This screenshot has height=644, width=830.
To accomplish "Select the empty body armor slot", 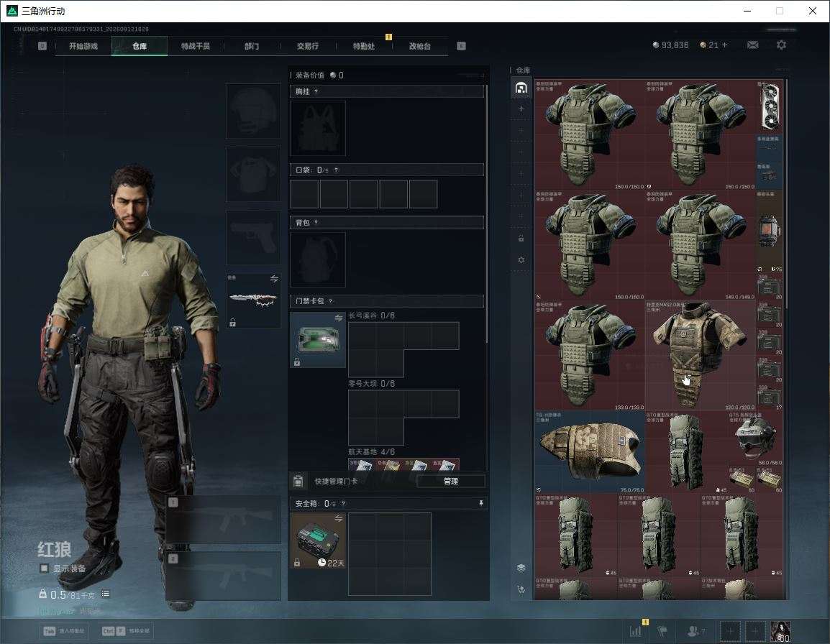I will coord(253,174).
